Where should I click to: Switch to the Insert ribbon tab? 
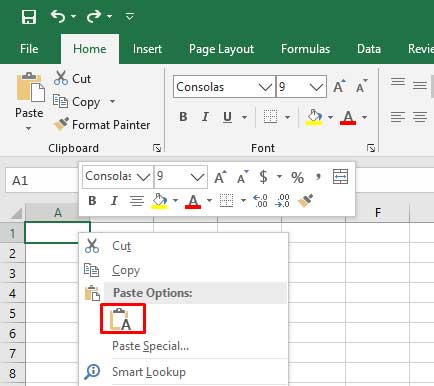tap(147, 49)
